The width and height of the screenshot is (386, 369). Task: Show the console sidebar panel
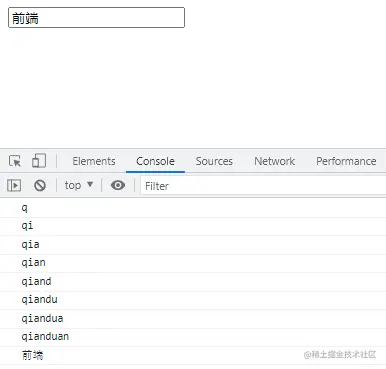(14, 185)
